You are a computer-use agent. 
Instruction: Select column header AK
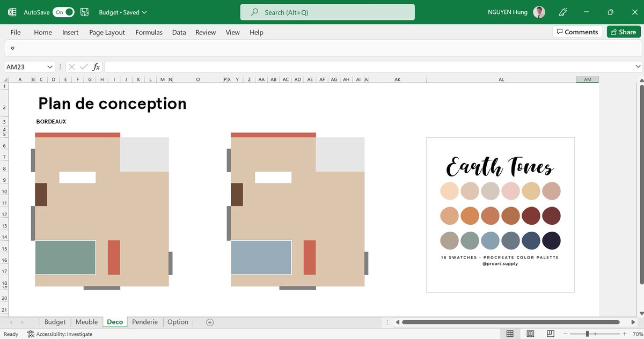tap(398, 79)
